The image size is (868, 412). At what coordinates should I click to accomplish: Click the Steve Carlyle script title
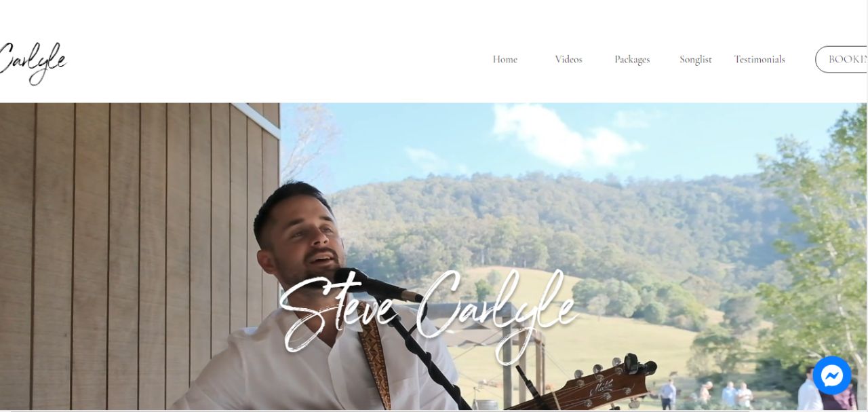click(x=429, y=311)
